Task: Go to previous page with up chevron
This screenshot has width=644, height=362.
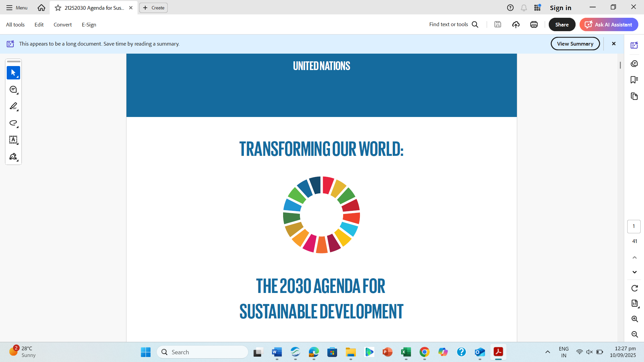Action: (x=634, y=257)
